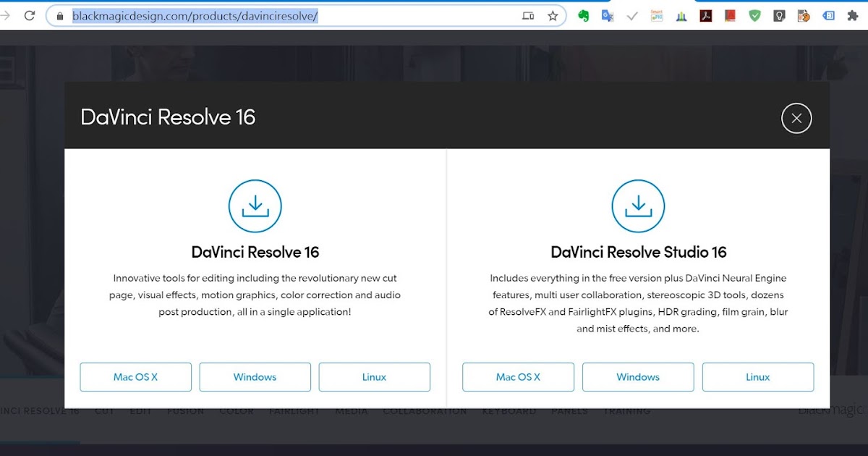Image resolution: width=868 pixels, height=456 pixels.
Task: Choose Windows under DaVinci Resolve Studio 16
Action: tap(638, 377)
